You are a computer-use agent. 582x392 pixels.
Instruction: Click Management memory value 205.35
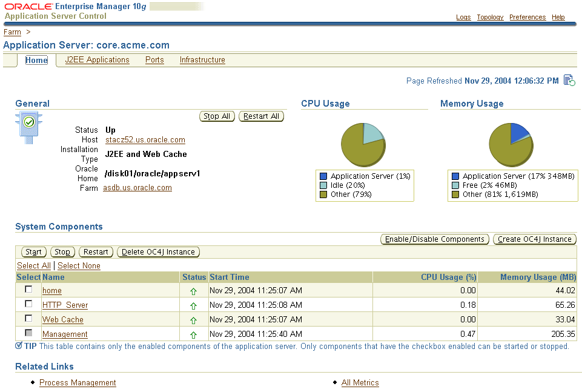pos(563,334)
